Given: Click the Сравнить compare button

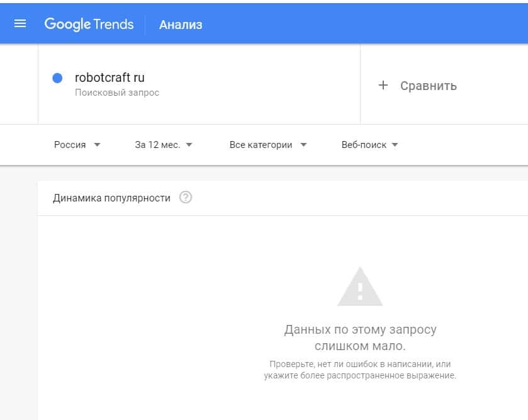Looking at the screenshot, I should (x=428, y=86).
